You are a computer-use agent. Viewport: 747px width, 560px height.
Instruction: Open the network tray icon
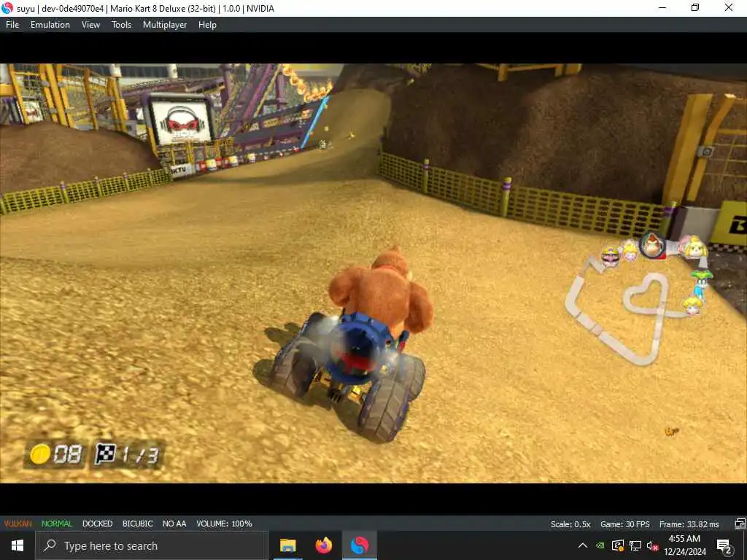click(x=635, y=545)
